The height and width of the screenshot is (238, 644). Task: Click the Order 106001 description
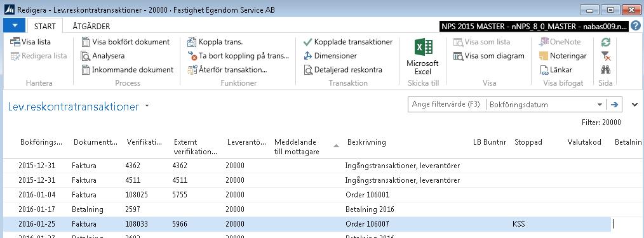coord(367,195)
